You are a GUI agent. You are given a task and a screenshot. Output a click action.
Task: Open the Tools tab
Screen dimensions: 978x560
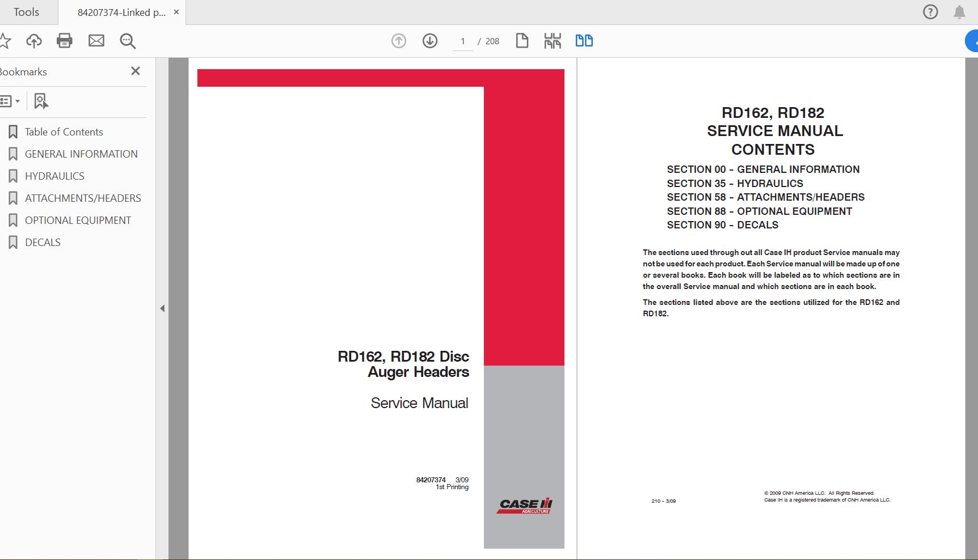coord(26,12)
